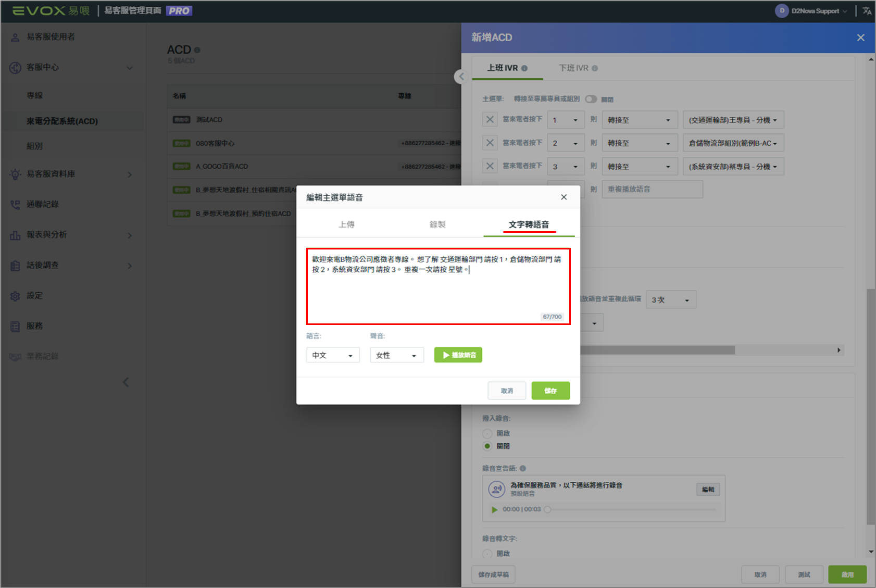Click 取消 in the voice dialog
Image resolution: width=876 pixels, height=588 pixels.
click(507, 391)
